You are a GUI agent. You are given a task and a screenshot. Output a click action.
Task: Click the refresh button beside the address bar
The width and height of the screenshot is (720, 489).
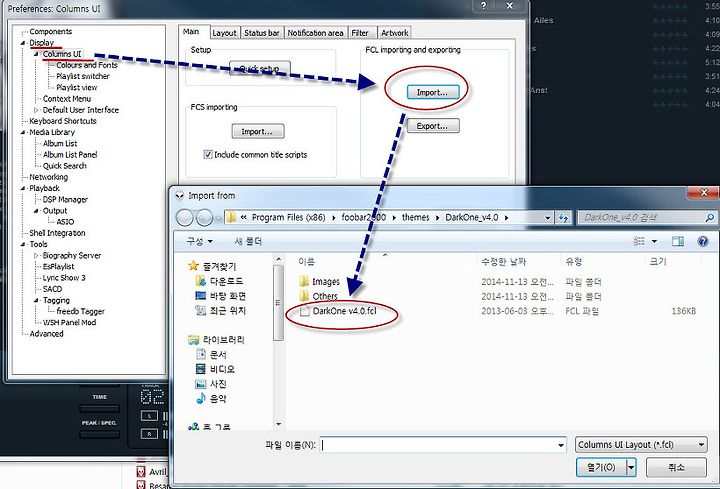(x=563, y=218)
